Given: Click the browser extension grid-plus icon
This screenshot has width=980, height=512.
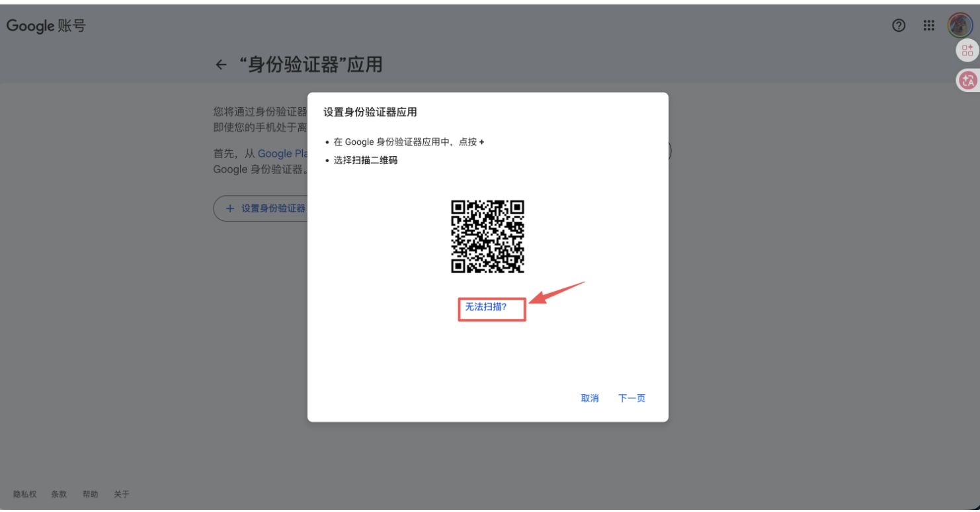Looking at the screenshot, I should coord(967,50).
